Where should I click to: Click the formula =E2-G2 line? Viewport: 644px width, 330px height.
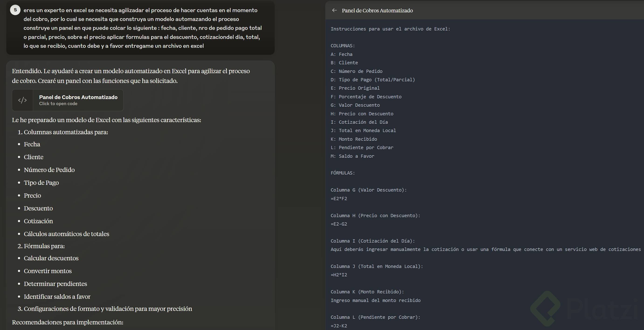point(339,224)
